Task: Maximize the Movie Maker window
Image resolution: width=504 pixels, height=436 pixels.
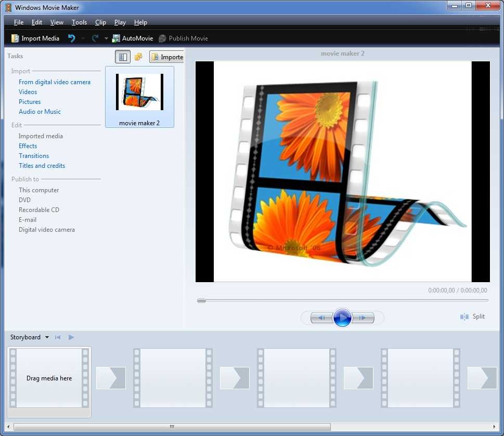Action: [468, 6]
